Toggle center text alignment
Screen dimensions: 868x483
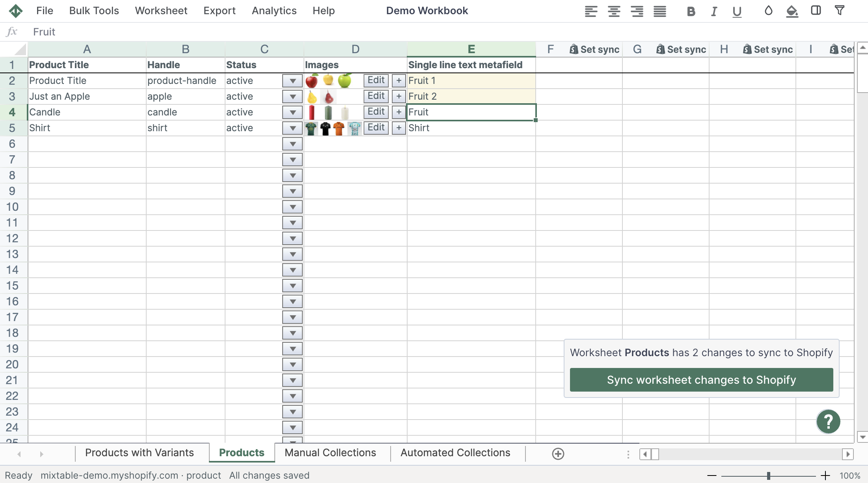(x=613, y=11)
